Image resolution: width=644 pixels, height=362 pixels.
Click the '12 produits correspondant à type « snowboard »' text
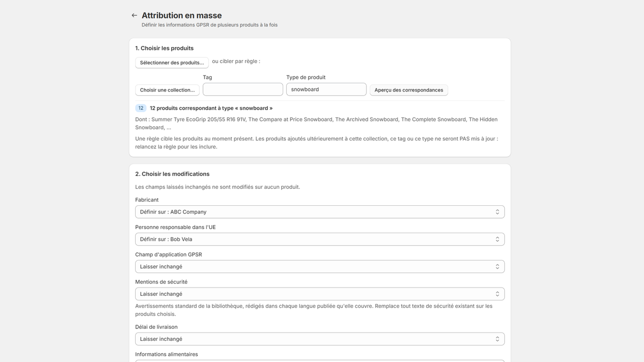211,108
